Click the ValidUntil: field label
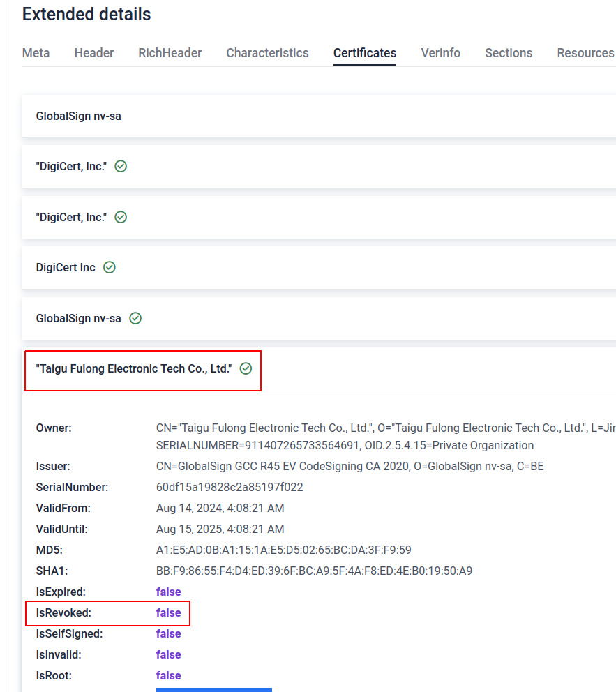Screen dimensions: 616x692 (x=62, y=529)
